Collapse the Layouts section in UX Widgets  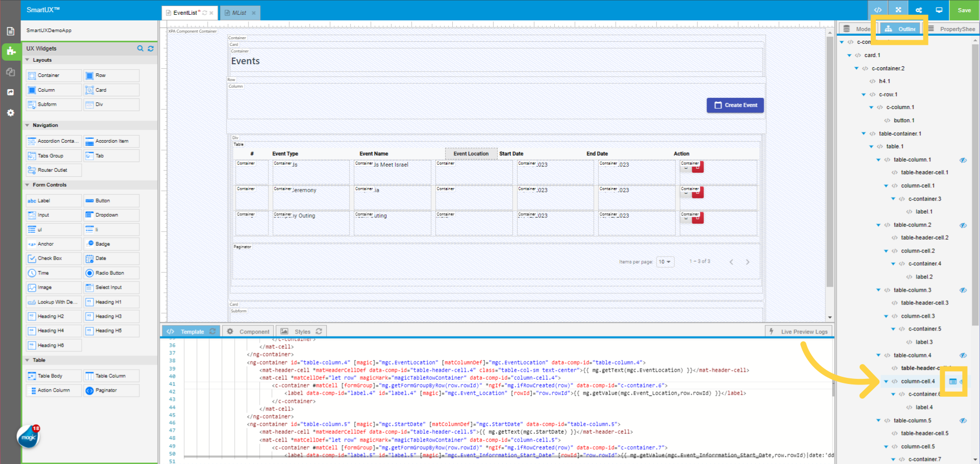(x=27, y=60)
